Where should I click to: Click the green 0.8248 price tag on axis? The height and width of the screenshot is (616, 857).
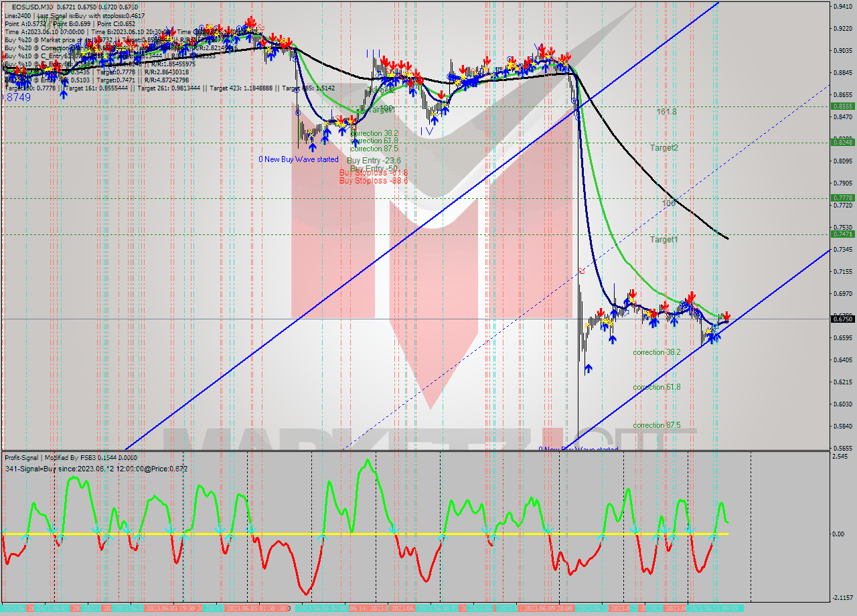(842, 142)
